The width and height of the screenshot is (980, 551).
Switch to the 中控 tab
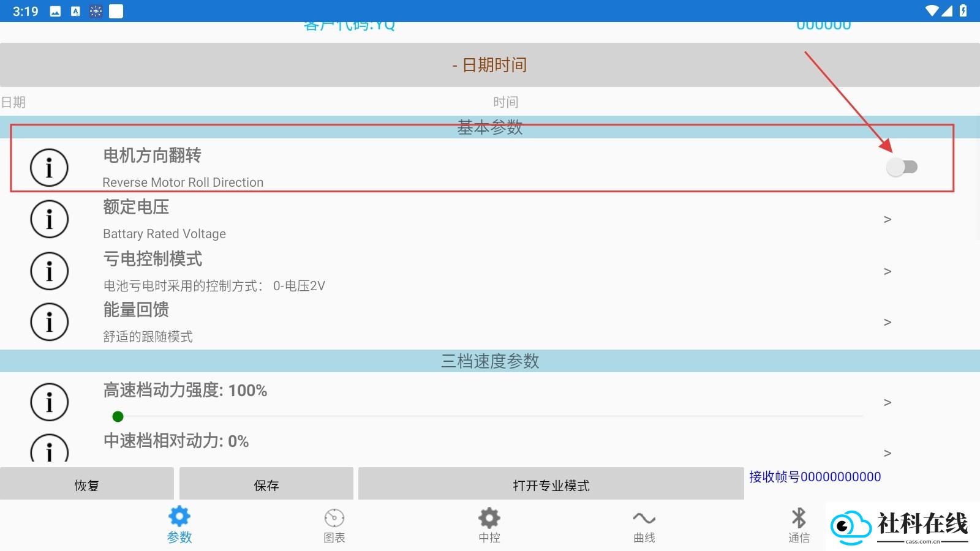tap(489, 526)
